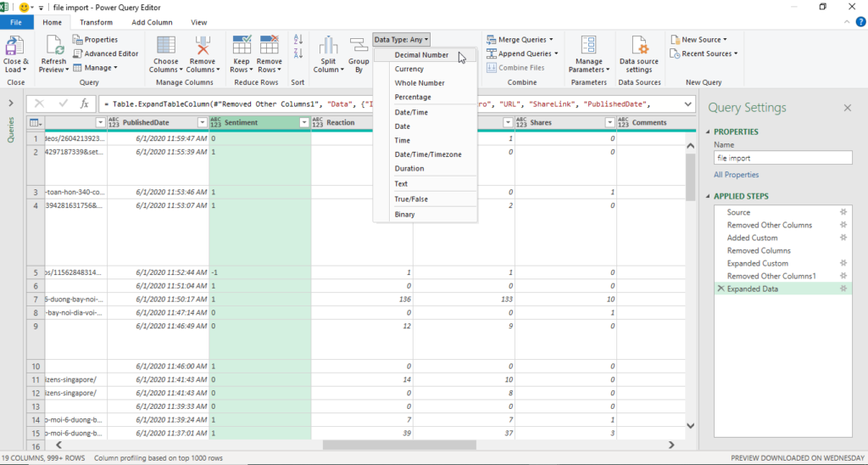
Task: Close the Query Settings pane
Action: click(848, 108)
